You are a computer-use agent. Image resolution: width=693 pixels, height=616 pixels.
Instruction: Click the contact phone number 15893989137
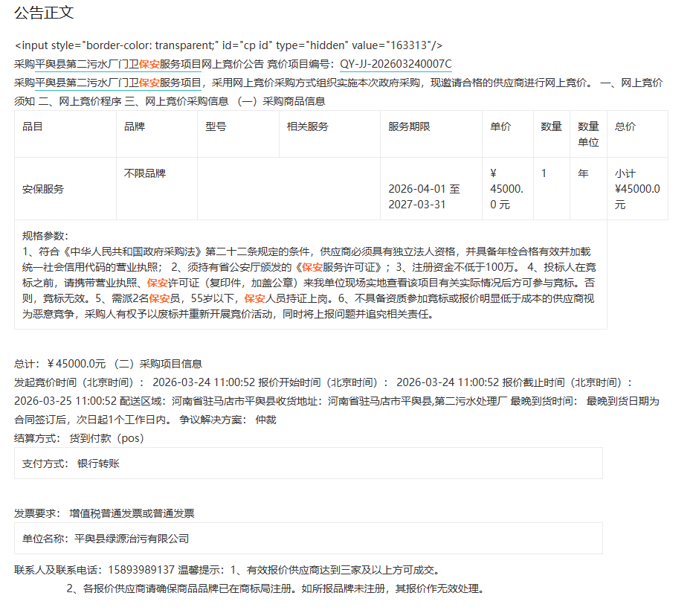141,570
